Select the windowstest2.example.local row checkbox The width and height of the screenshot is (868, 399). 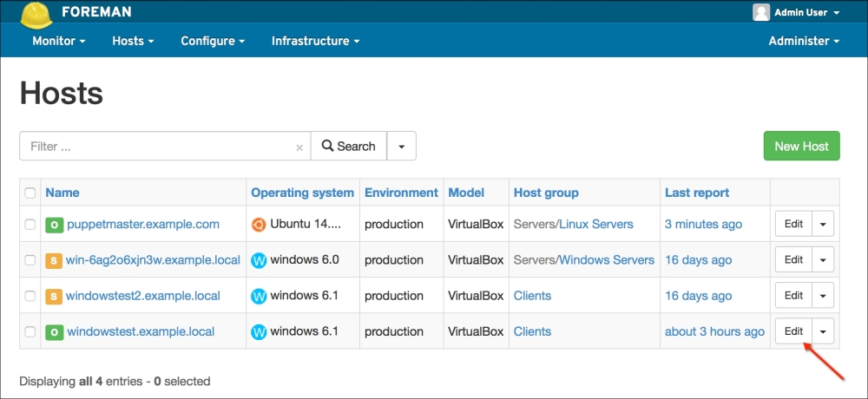(30, 296)
